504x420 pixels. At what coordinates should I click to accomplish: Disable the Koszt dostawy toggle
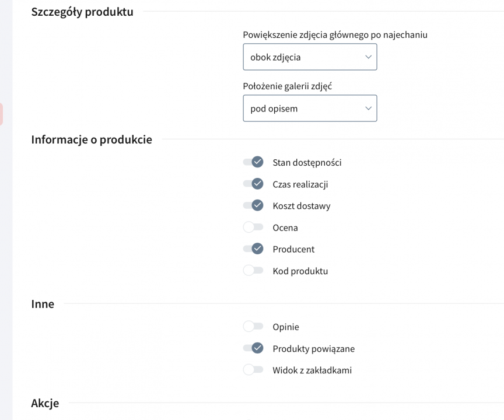pyautogui.click(x=253, y=205)
